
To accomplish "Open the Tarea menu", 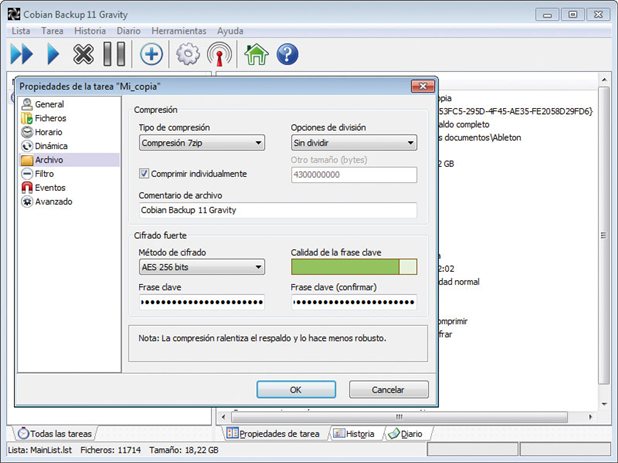I will [x=52, y=31].
